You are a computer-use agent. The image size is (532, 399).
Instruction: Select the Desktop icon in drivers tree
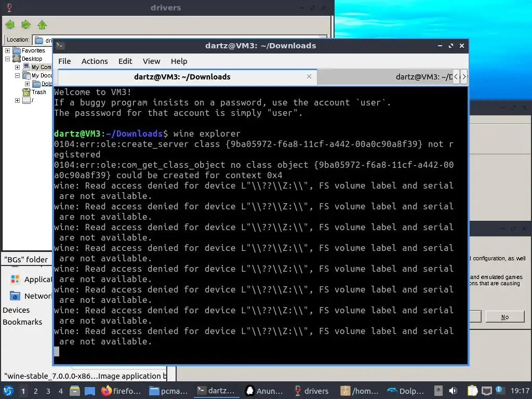coord(17,59)
